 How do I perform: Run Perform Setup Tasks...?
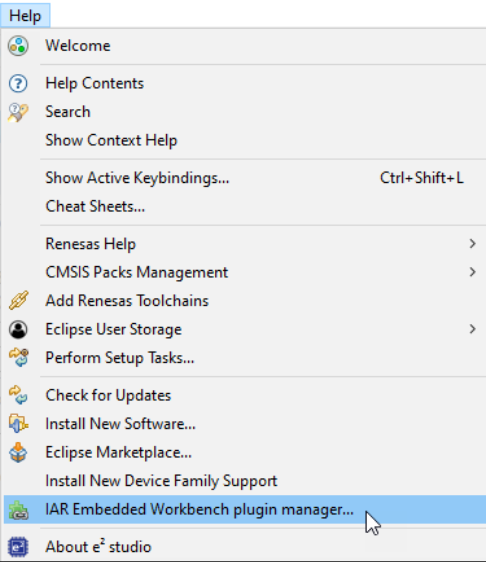pos(245,358)
